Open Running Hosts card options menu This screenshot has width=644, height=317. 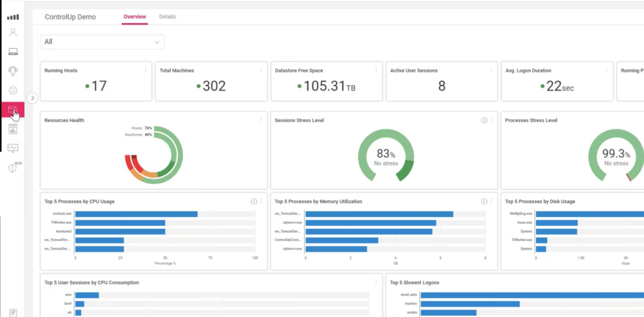[x=146, y=70]
